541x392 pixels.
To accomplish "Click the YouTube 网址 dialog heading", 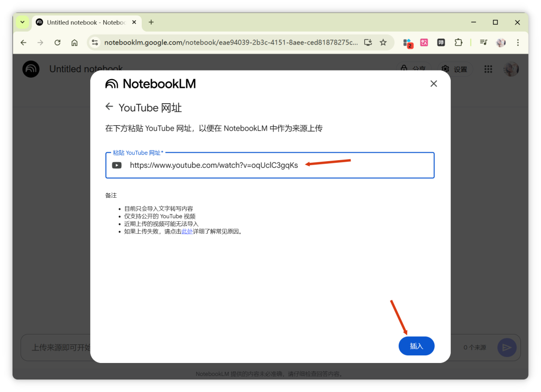I will 150,108.
